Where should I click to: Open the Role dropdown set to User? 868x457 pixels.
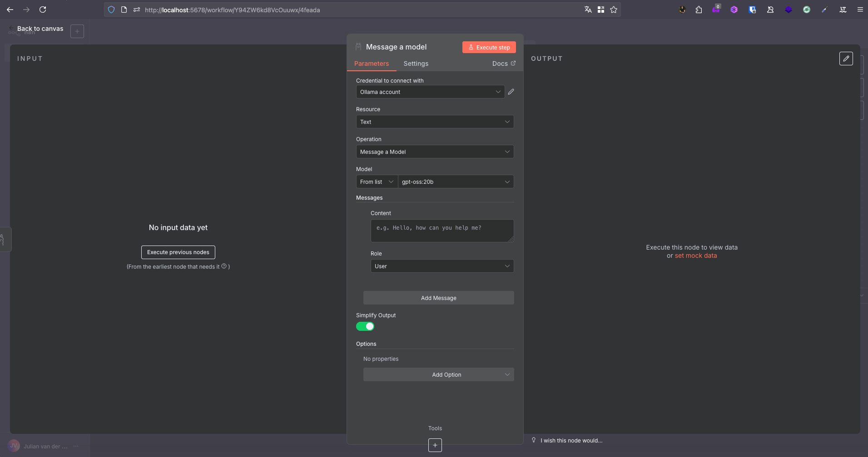pos(441,266)
